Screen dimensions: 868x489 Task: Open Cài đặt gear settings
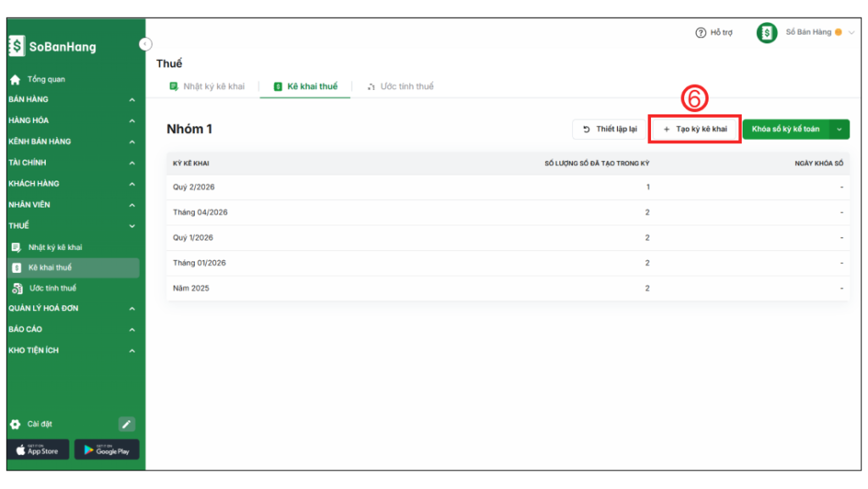tap(15, 424)
